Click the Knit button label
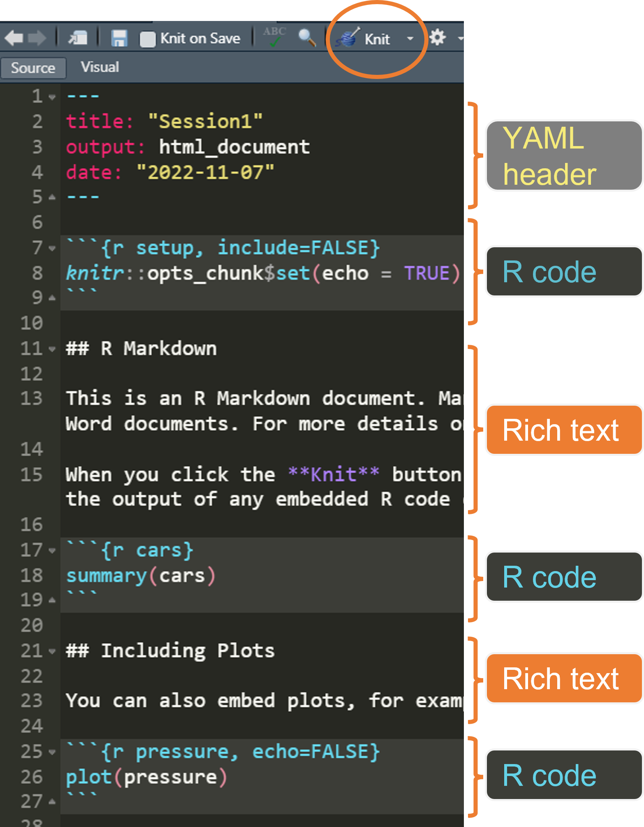 [x=377, y=39]
